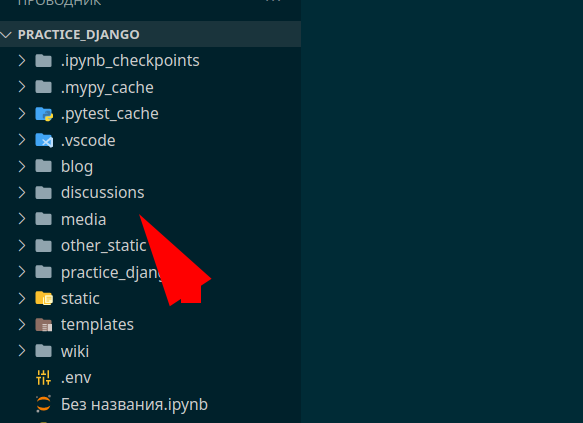Expand the media folder arrow
The width and height of the screenshot is (583, 423).
(x=22, y=219)
